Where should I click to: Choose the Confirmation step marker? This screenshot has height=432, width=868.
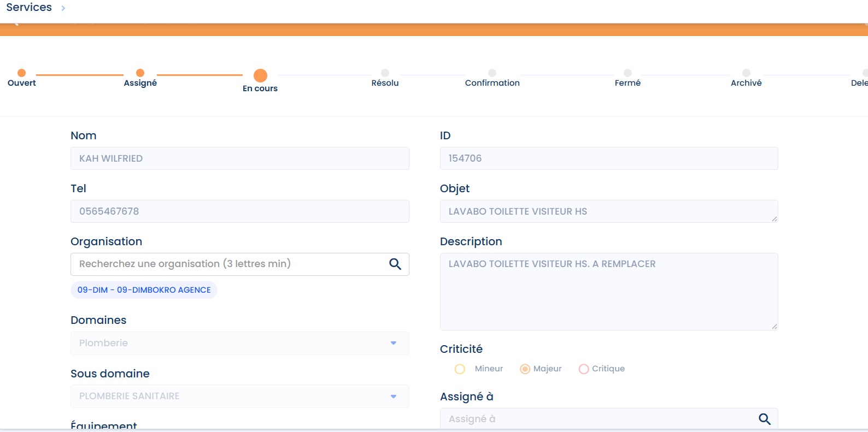coord(492,73)
